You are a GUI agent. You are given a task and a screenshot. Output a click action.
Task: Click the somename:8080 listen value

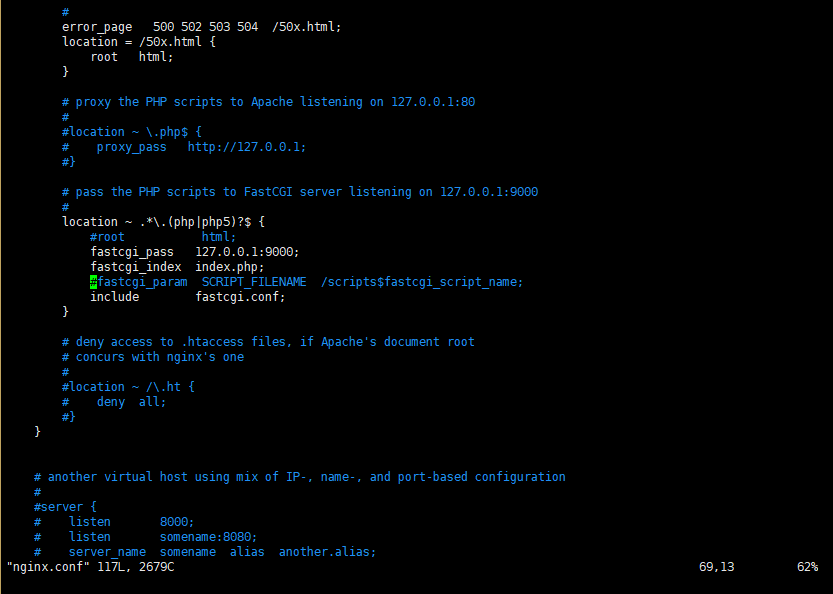click(x=208, y=537)
